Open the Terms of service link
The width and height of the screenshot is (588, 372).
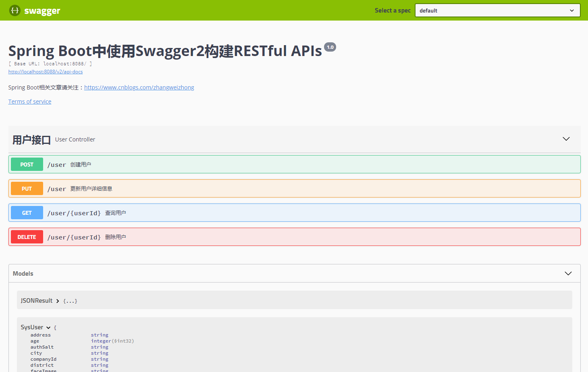[30, 102]
